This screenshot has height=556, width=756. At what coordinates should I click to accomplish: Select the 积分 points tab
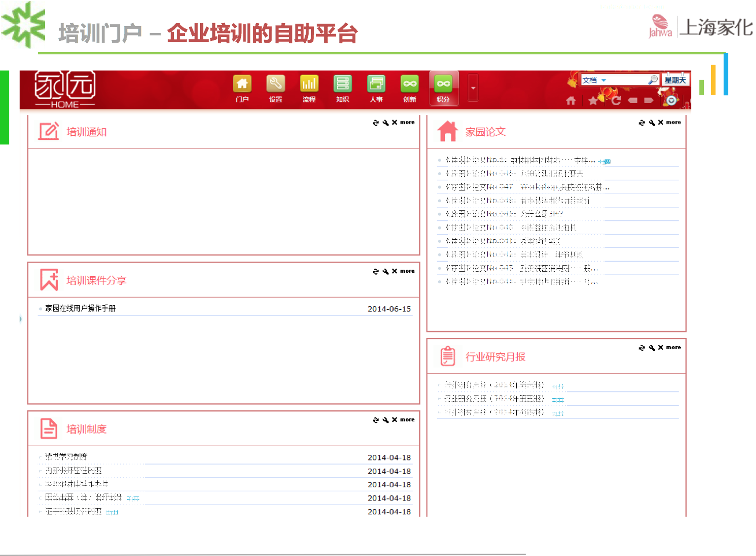[443, 88]
